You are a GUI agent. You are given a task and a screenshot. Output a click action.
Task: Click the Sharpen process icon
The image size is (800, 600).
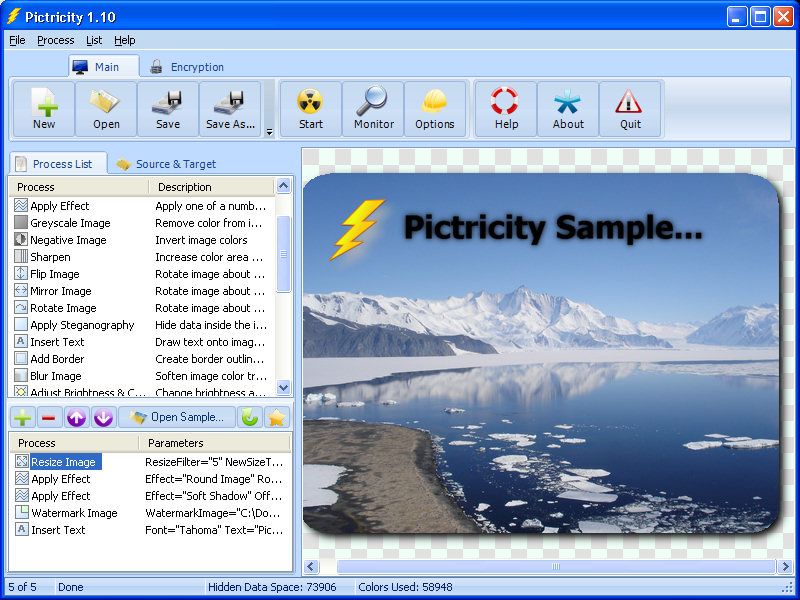click(21, 256)
